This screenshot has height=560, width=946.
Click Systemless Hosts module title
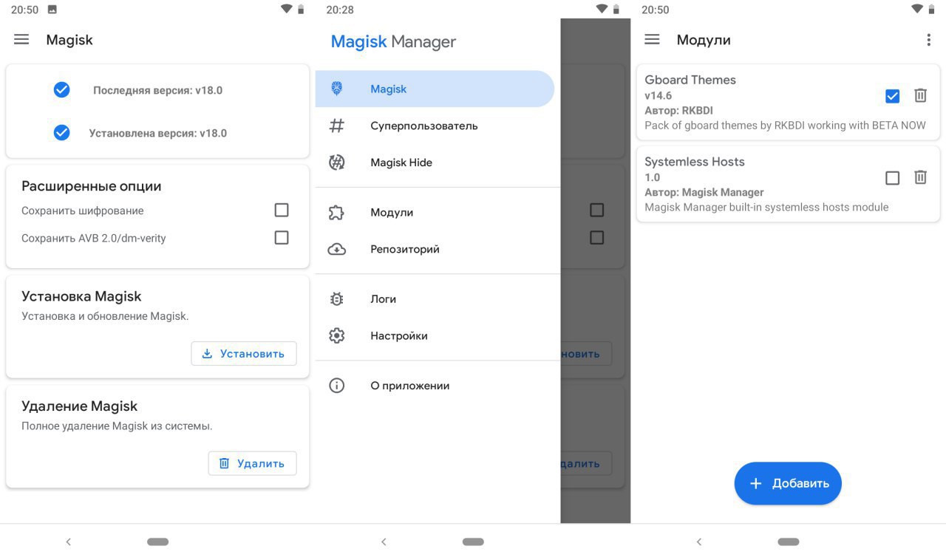[x=695, y=162]
